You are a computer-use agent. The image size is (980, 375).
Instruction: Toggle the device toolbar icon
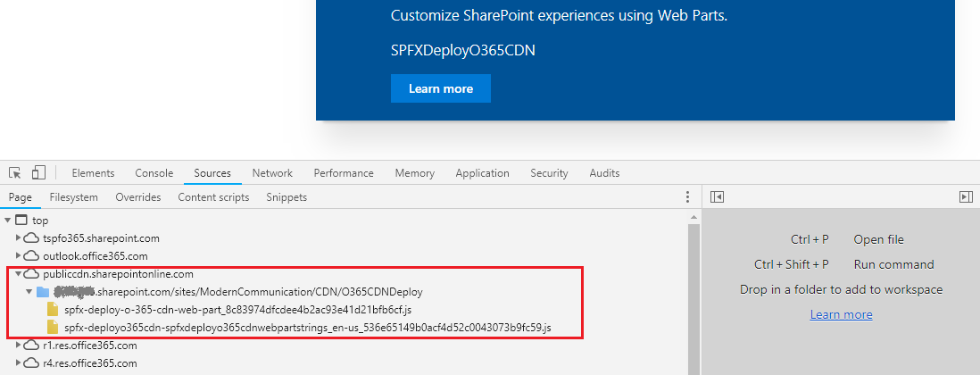(x=38, y=173)
